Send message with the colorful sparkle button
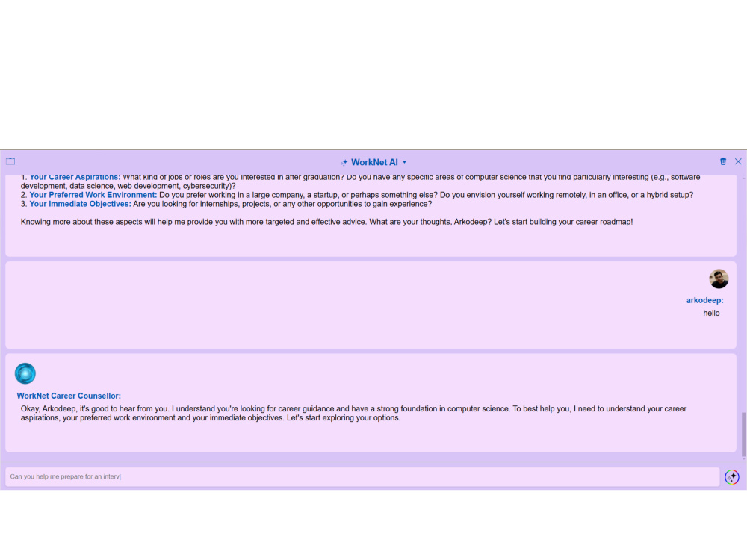747x560 pixels. 732,476
